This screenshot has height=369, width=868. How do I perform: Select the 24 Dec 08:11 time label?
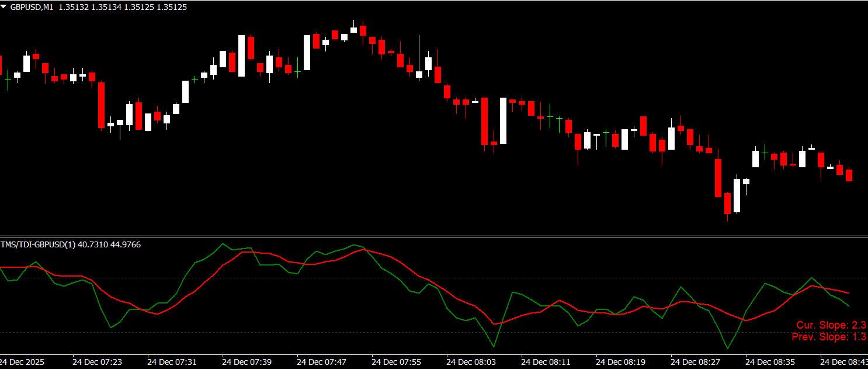point(546,362)
